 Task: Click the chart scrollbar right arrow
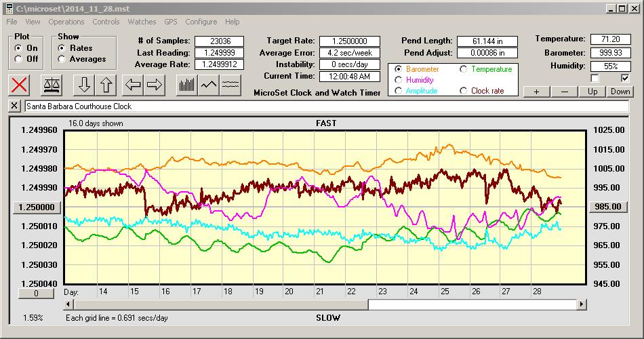point(581,304)
